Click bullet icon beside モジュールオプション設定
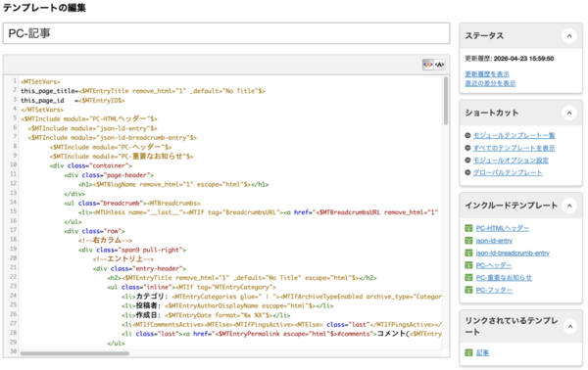 click(467, 161)
